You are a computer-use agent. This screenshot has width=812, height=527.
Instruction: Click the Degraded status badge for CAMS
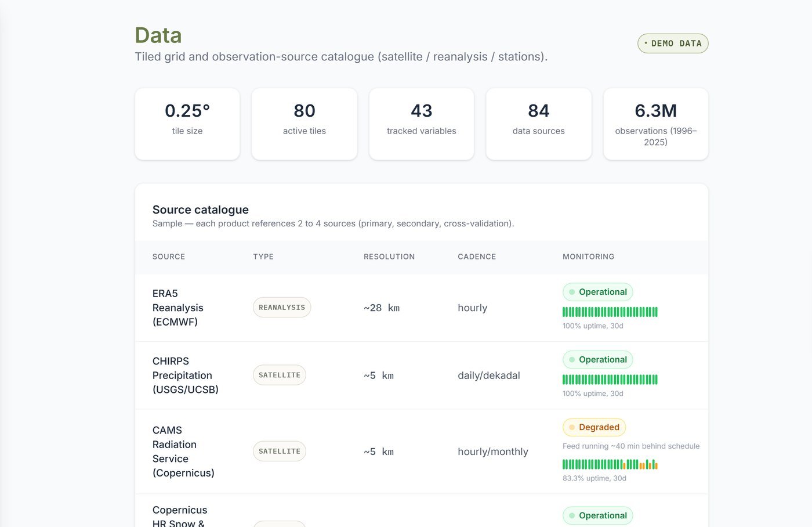point(594,427)
